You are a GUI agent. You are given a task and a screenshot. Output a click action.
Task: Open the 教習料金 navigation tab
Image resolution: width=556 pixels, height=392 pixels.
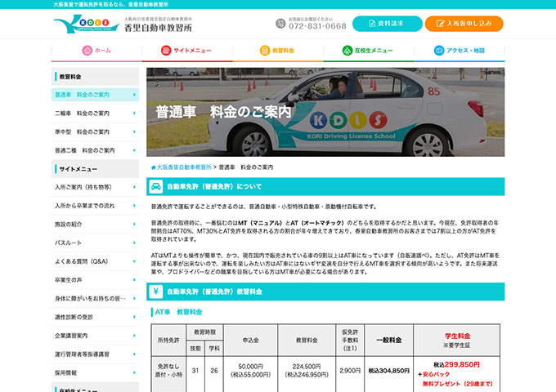[278, 51]
